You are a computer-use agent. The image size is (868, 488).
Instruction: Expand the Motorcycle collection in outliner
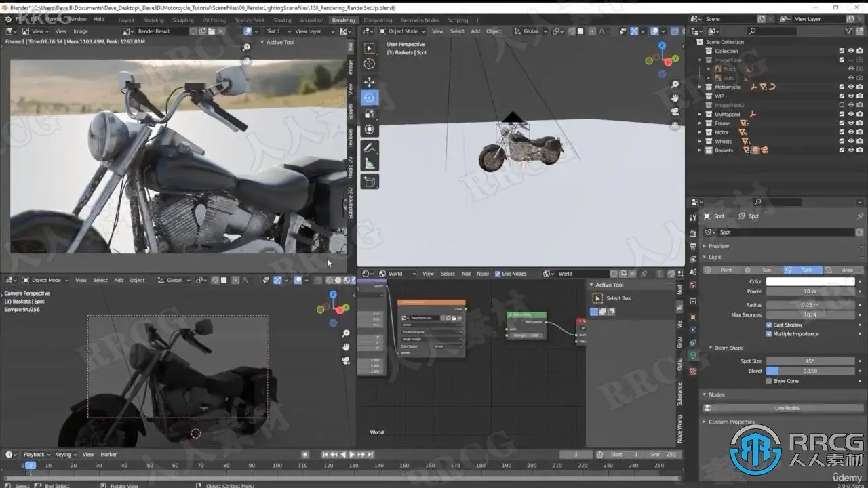pyautogui.click(x=701, y=87)
